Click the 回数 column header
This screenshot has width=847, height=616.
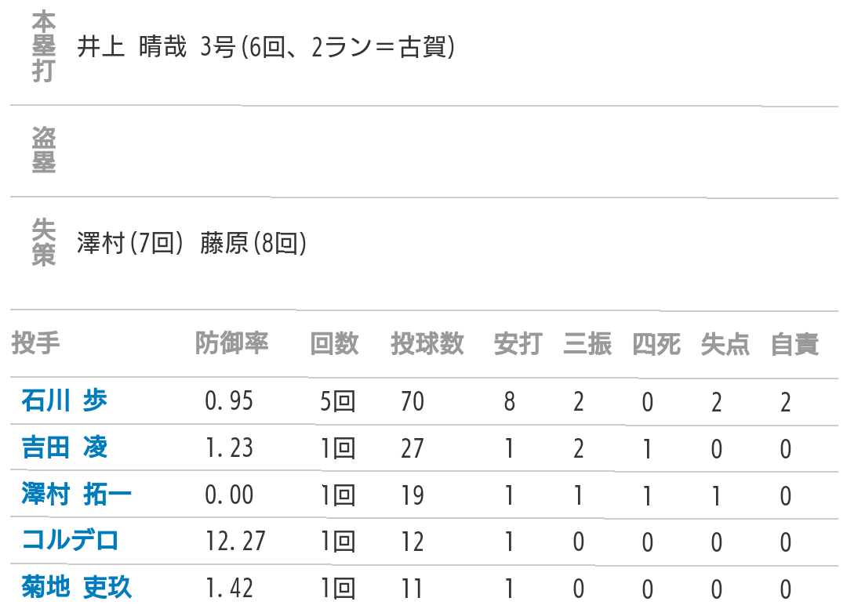(x=334, y=344)
